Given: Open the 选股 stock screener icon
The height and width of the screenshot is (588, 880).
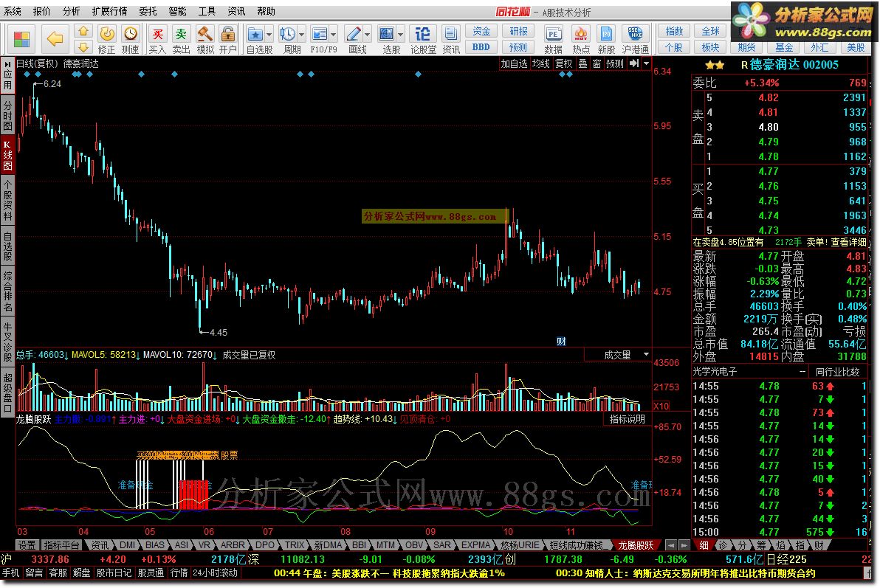Looking at the screenshot, I should pos(387,34).
